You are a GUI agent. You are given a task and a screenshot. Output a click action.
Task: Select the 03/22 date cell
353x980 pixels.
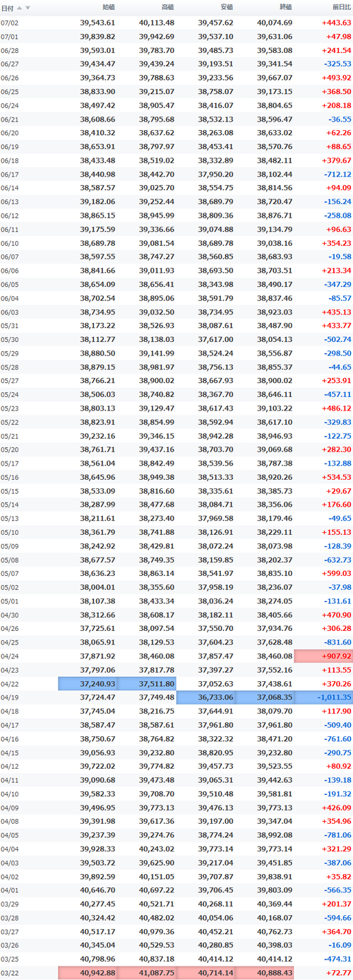(10, 974)
